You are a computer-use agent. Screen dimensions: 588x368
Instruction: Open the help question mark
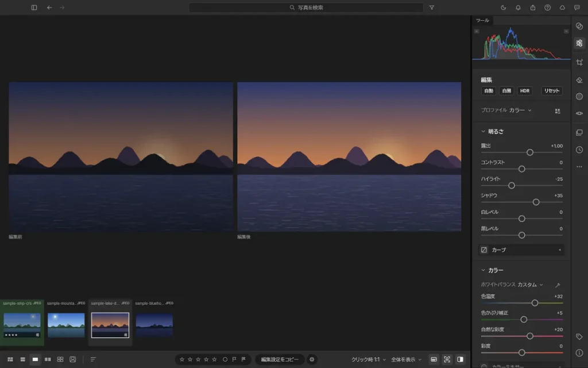click(547, 7)
